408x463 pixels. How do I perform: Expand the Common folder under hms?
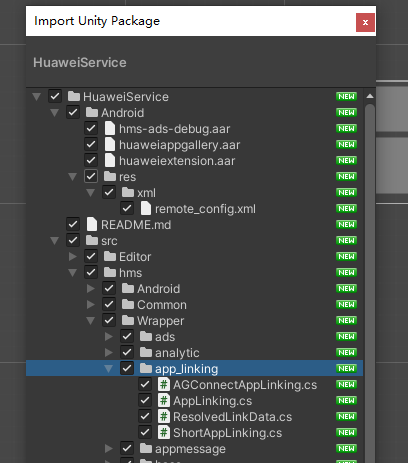point(90,305)
